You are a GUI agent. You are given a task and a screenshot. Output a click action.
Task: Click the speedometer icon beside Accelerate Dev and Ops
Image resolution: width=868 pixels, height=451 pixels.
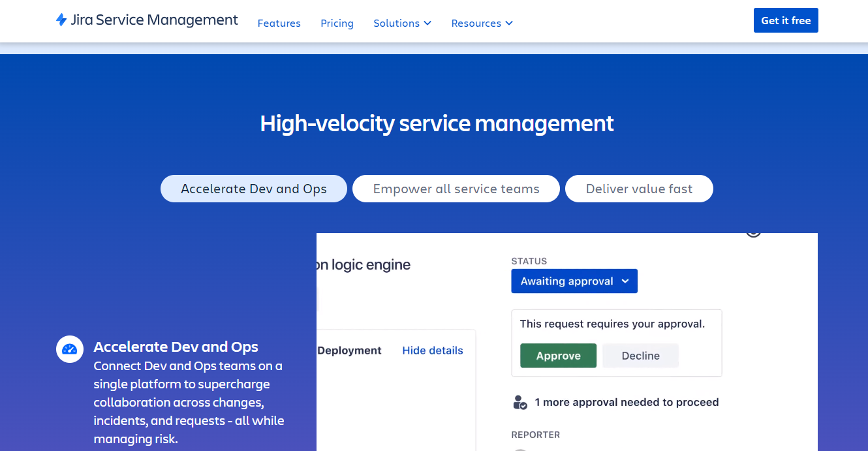pos(70,349)
